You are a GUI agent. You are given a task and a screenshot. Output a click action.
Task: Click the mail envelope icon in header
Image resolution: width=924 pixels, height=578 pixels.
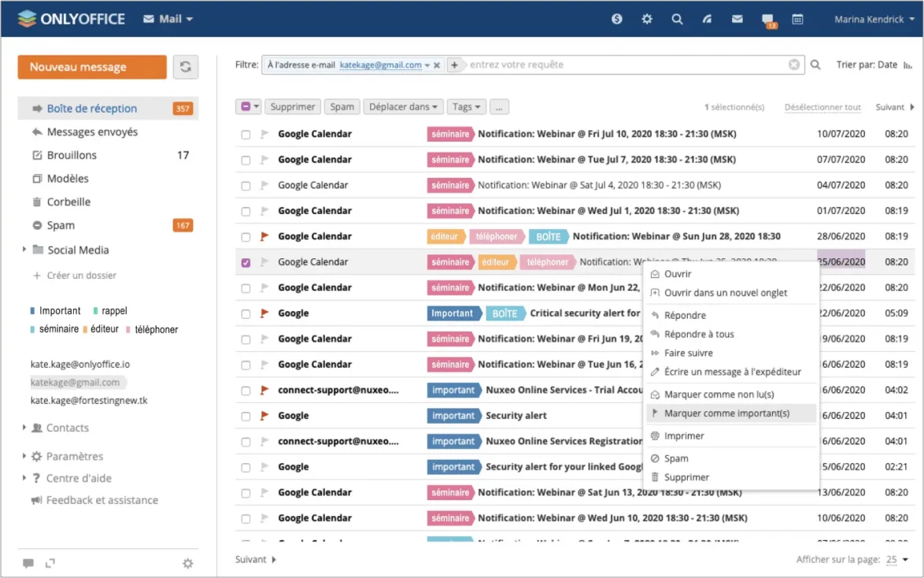(737, 19)
